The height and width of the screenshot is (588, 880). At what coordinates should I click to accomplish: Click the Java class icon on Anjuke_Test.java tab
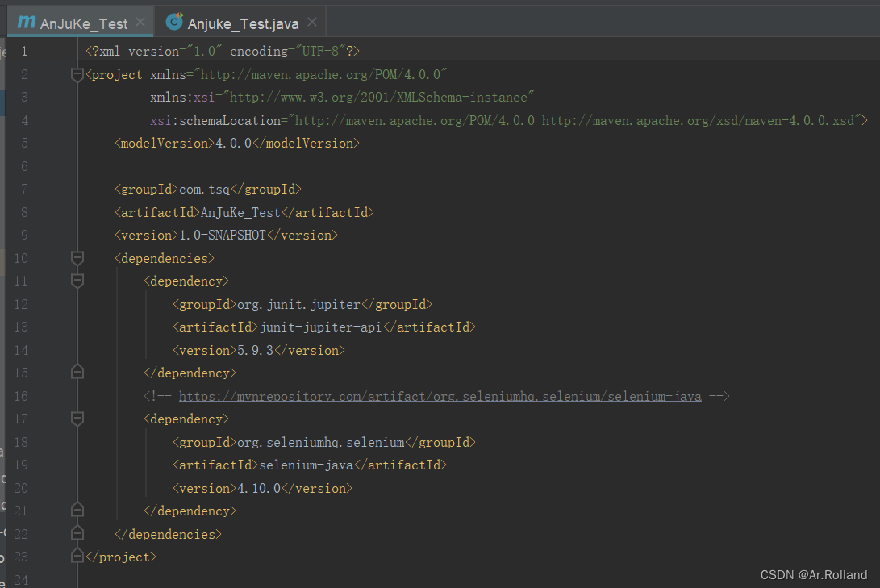tap(174, 23)
